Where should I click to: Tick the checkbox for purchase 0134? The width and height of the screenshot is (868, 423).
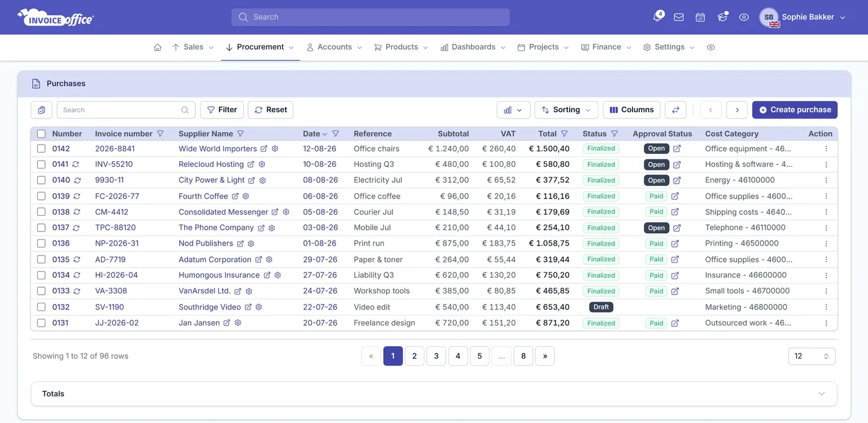point(41,275)
